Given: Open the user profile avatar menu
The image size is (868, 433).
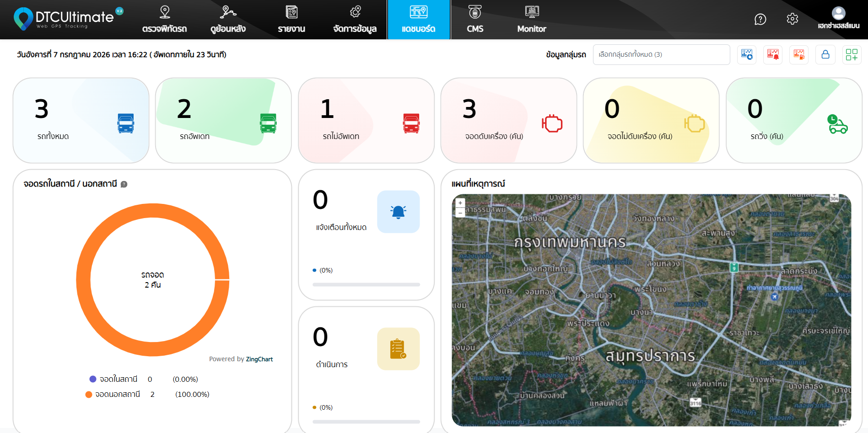Looking at the screenshot, I should (x=838, y=18).
